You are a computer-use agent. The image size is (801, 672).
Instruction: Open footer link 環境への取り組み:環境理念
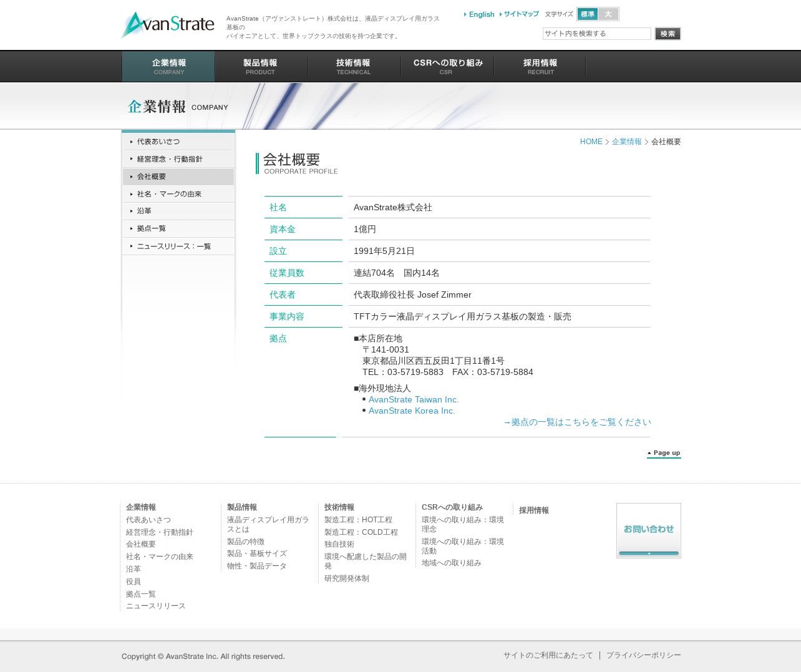(x=463, y=524)
